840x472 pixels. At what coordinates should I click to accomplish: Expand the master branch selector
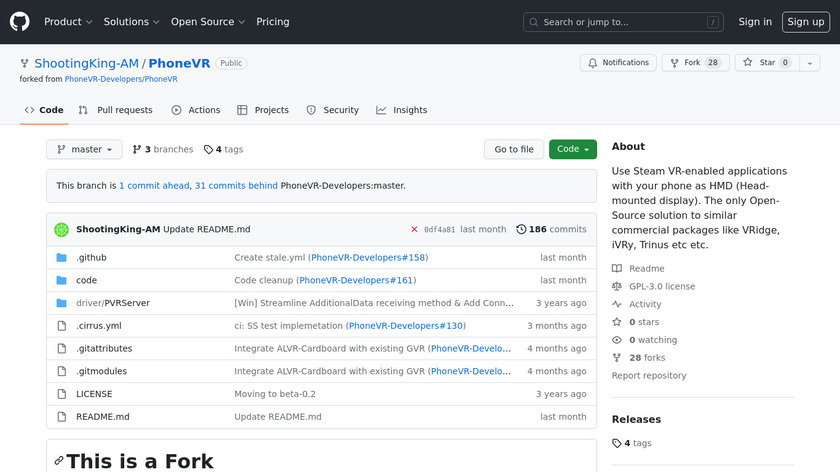[84, 149]
